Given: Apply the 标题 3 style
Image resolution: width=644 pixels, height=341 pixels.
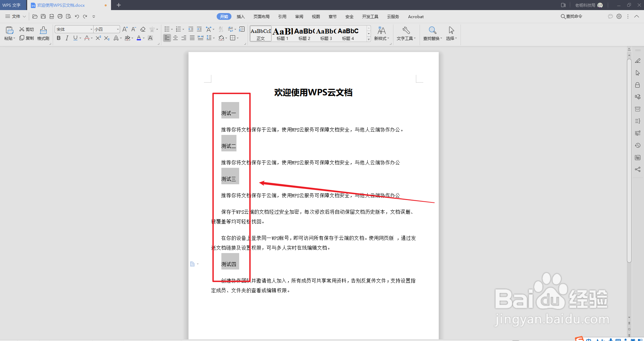Looking at the screenshot, I should click(326, 34).
